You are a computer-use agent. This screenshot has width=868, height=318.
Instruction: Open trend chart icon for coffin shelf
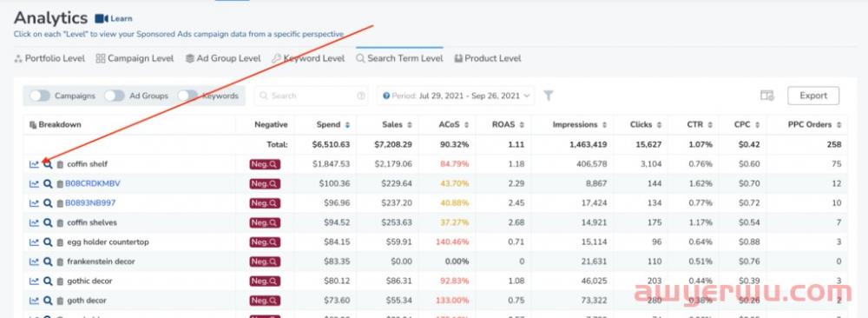point(35,164)
